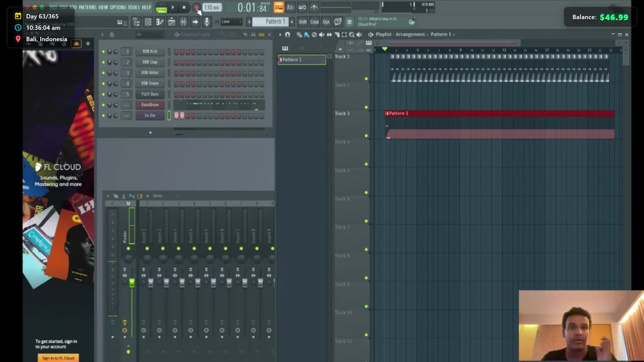Image resolution: width=644 pixels, height=362 pixels.
Task: Stop playback with the stop button
Action: pyautogui.click(x=184, y=8)
